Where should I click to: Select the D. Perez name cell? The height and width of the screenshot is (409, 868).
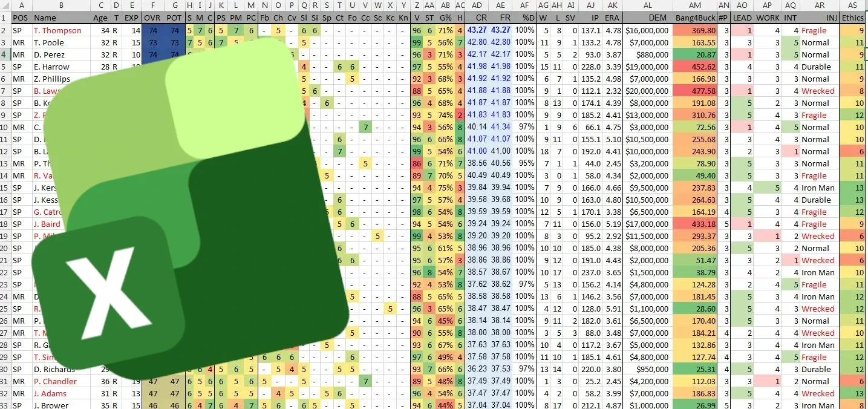[x=61, y=54]
